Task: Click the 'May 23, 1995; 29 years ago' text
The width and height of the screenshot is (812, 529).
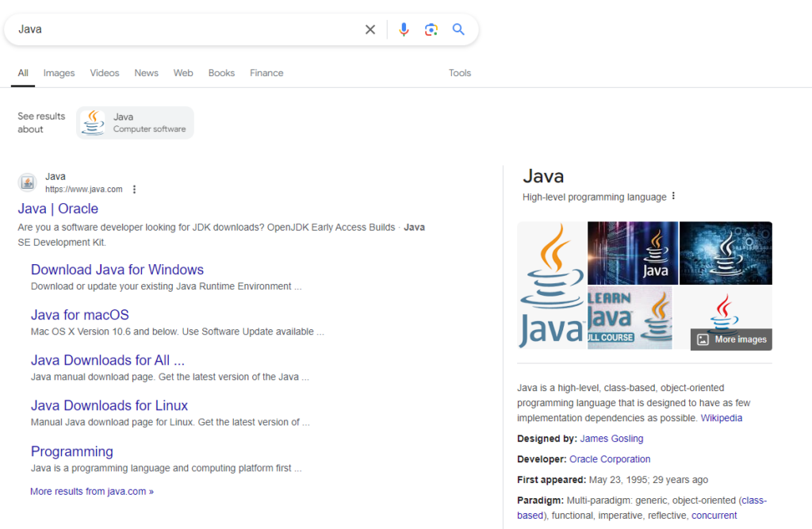Action: click(649, 480)
